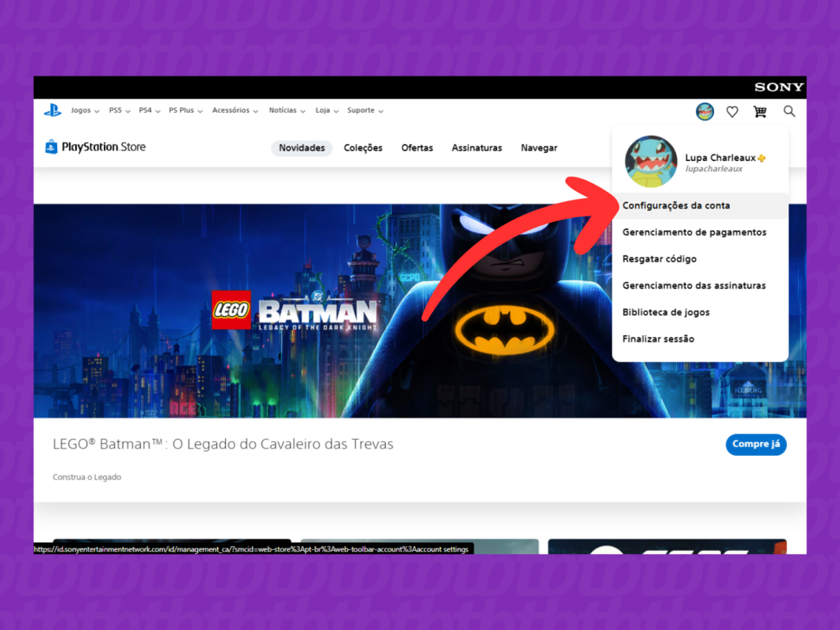Expand the PS Plus dropdown
This screenshot has width=840, height=630.
(x=185, y=110)
